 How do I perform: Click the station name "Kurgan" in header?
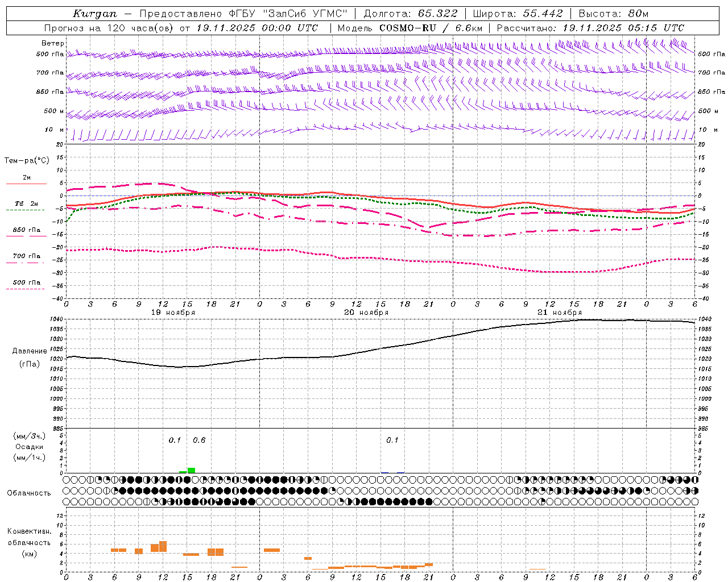[x=95, y=14]
